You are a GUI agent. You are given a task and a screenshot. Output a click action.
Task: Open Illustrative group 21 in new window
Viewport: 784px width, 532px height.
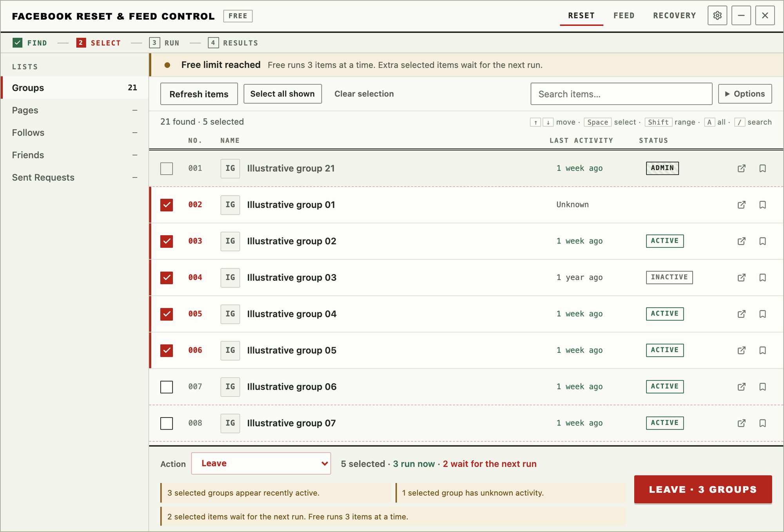741,168
